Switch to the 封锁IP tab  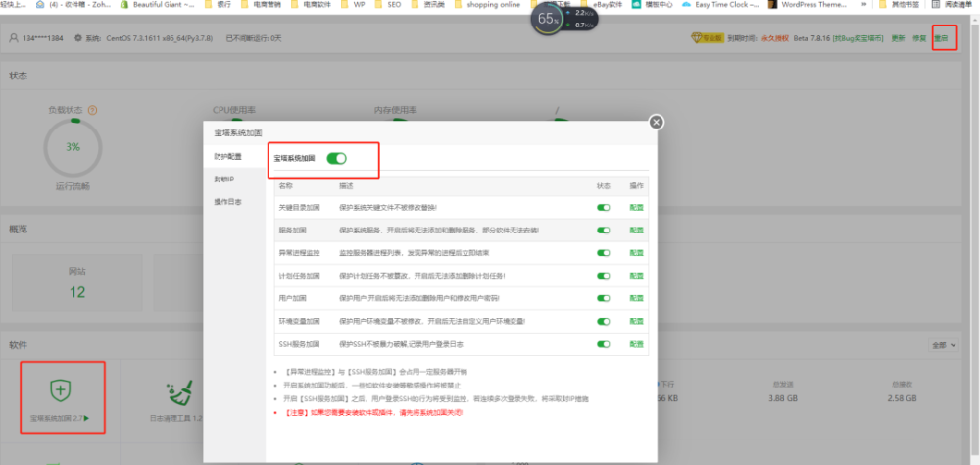224,180
